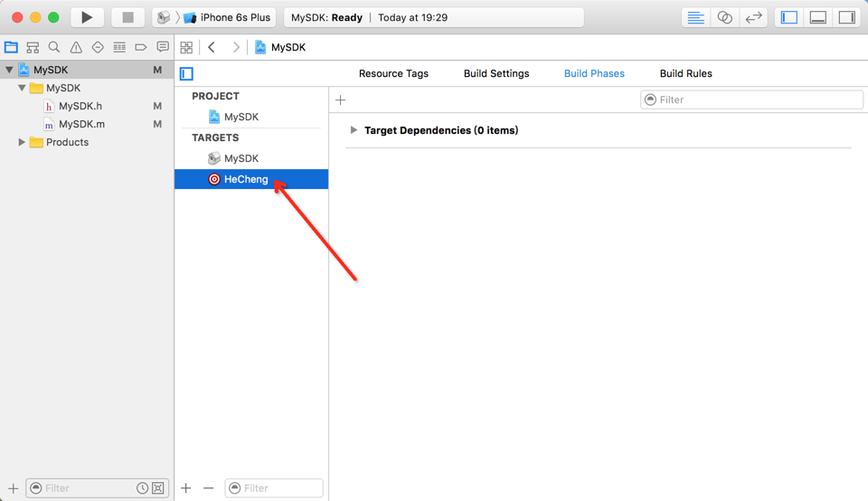868x501 pixels.
Task: Click the M status of MySDK.m
Action: [x=157, y=125]
